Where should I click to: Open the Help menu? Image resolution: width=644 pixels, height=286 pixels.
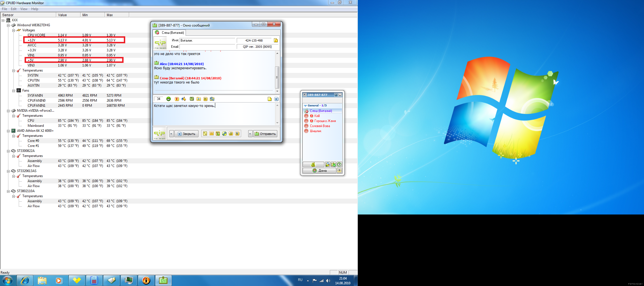35,9
